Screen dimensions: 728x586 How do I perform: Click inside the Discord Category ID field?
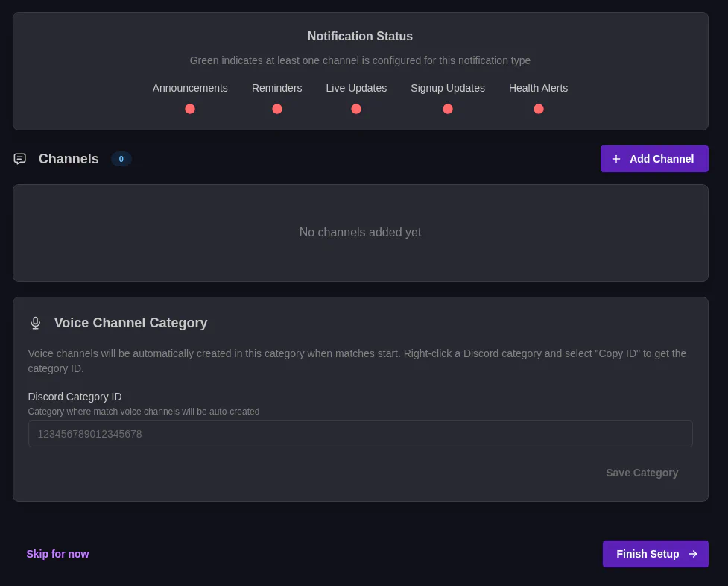pos(360,433)
